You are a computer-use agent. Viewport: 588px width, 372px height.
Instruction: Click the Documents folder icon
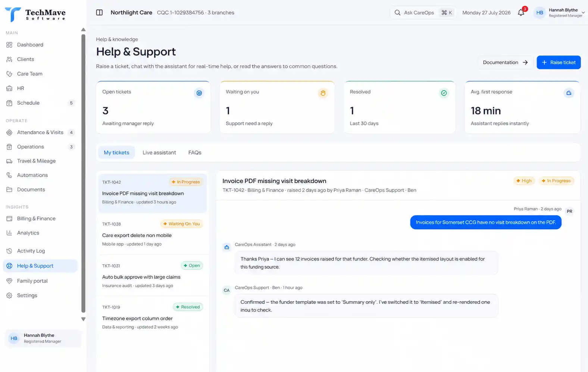(x=9, y=190)
